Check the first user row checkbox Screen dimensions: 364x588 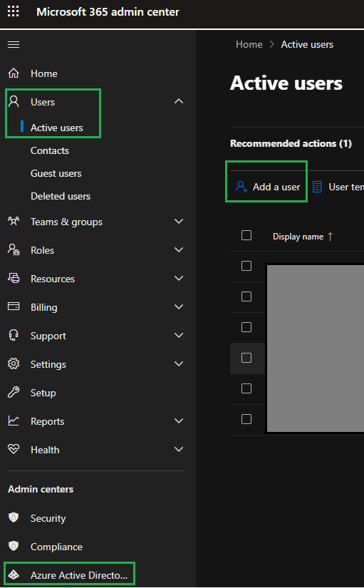coord(246,266)
